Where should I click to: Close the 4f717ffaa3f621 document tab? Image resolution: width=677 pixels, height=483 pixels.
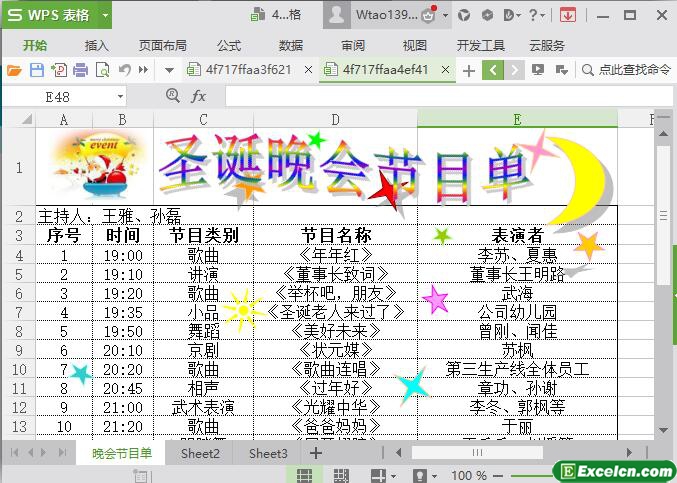point(308,69)
